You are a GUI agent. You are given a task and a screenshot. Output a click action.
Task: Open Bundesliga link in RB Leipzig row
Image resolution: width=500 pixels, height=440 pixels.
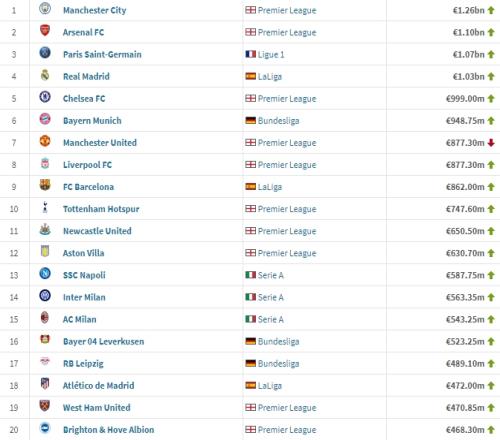tap(278, 364)
